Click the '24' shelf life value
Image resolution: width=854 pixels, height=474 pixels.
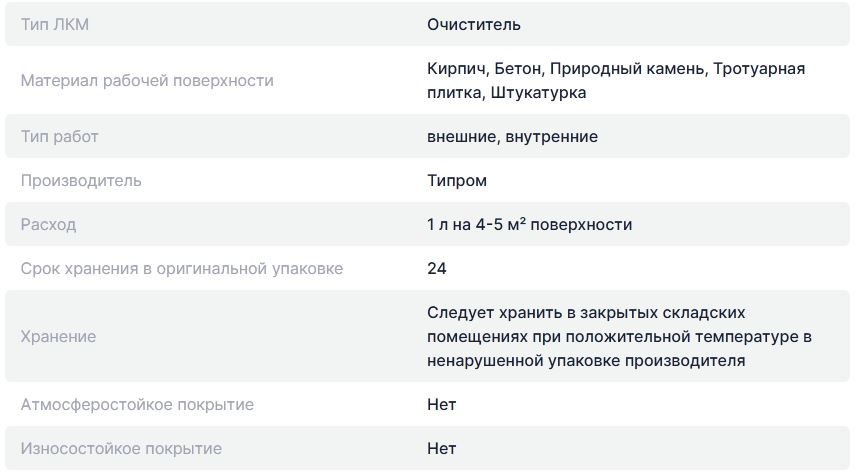pos(436,268)
